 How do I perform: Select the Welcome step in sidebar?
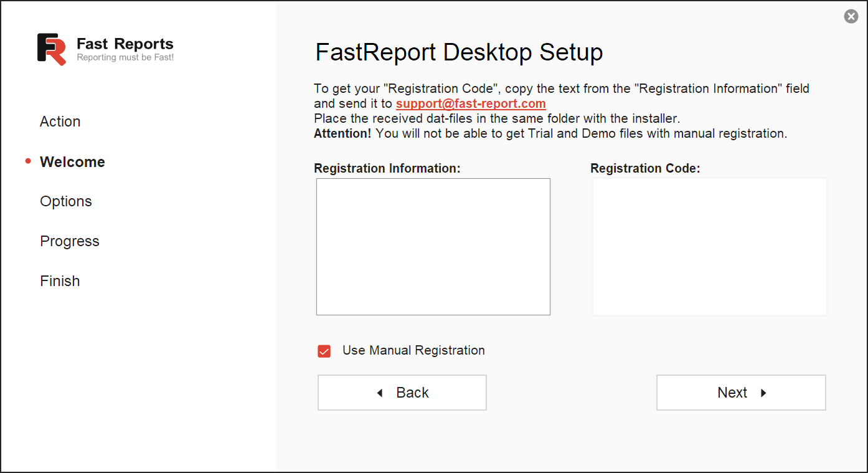[x=72, y=162]
